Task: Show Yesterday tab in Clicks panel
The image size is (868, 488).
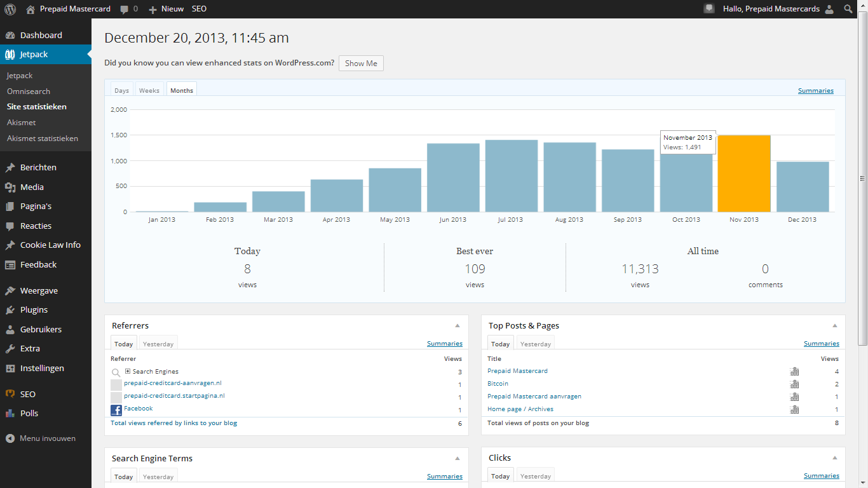Action: (536, 476)
